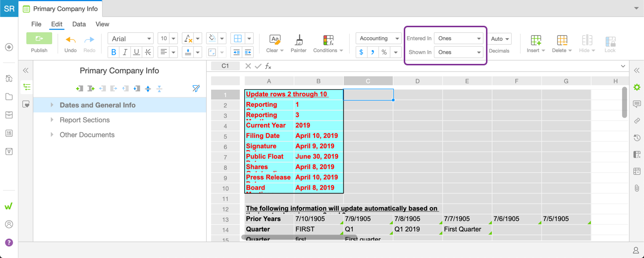This screenshot has width=644, height=258.
Task: Toggle bold formatting
Action: pyautogui.click(x=114, y=52)
